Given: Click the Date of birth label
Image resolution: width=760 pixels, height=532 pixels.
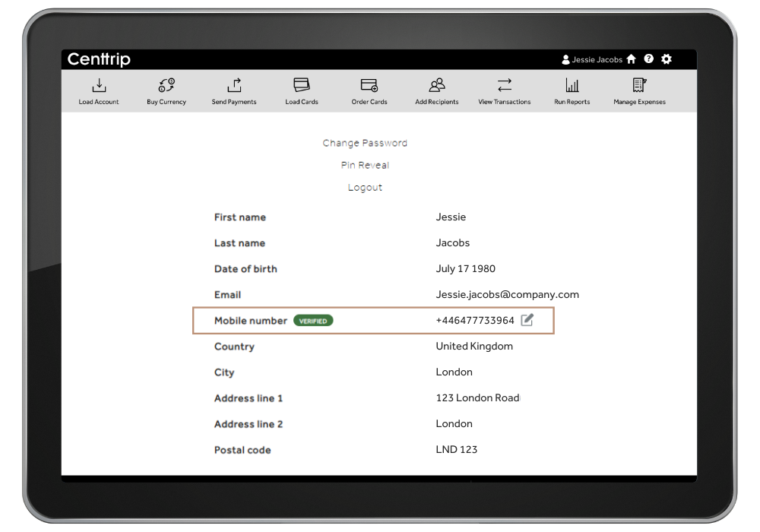Looking at the screenshot, I should 245,269.
